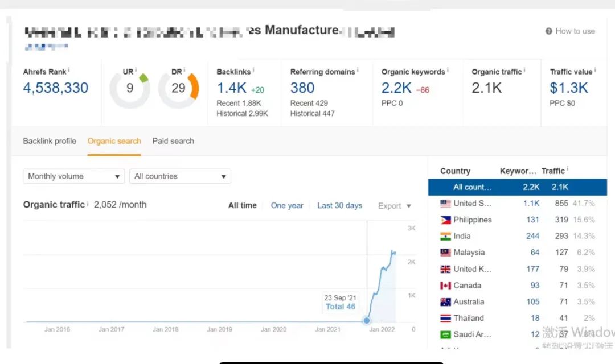Click the UR 9 rating gauge
The height and width of the screenshot is (364, 615).
tap(130, 88)
